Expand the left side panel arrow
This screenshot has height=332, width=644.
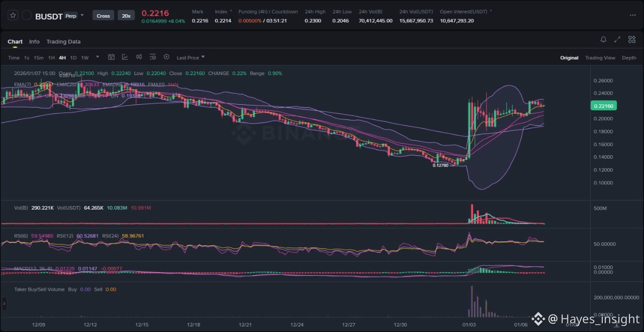tap(5, 304)
